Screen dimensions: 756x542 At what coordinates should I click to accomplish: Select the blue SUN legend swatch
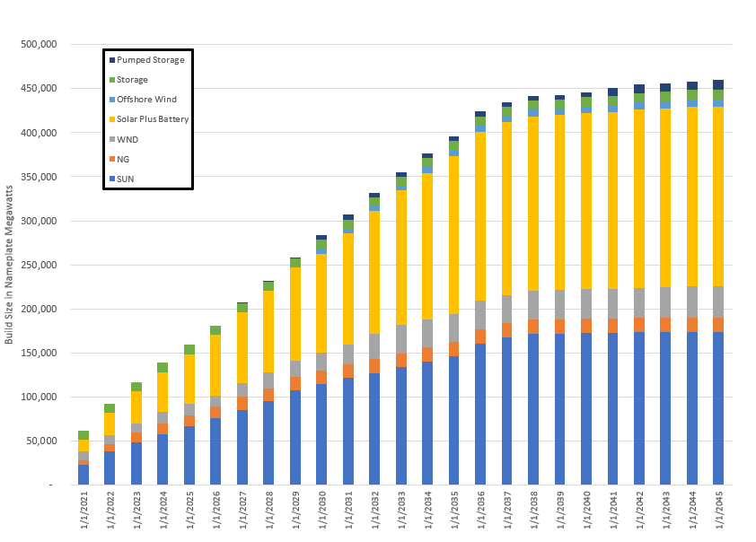tap(112, 179)
